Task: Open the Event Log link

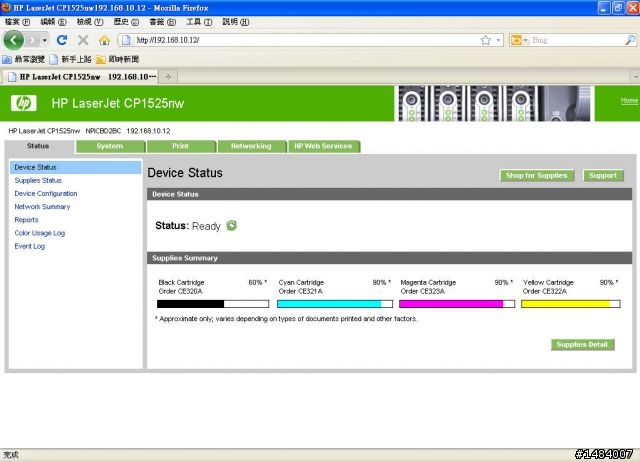Action: (29, 246)
